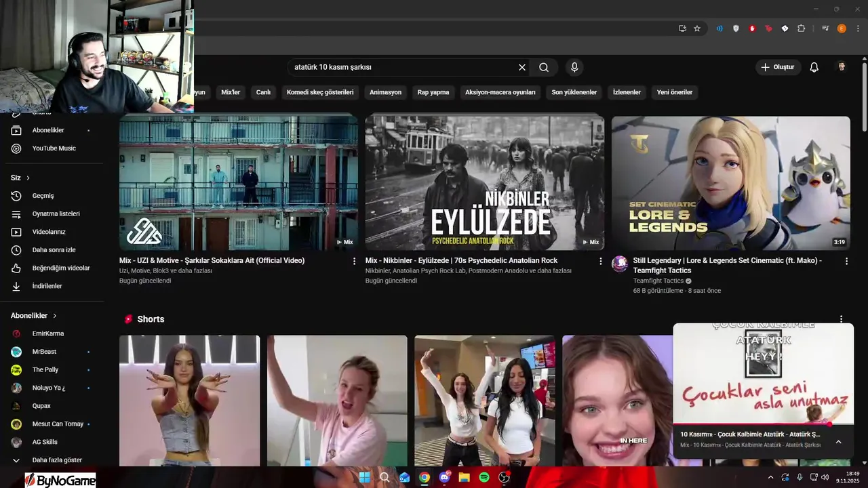The width and height of the screenshot is (868, 488).
Task: Click red hand ad-blocker extension icon
Action: 752,28
